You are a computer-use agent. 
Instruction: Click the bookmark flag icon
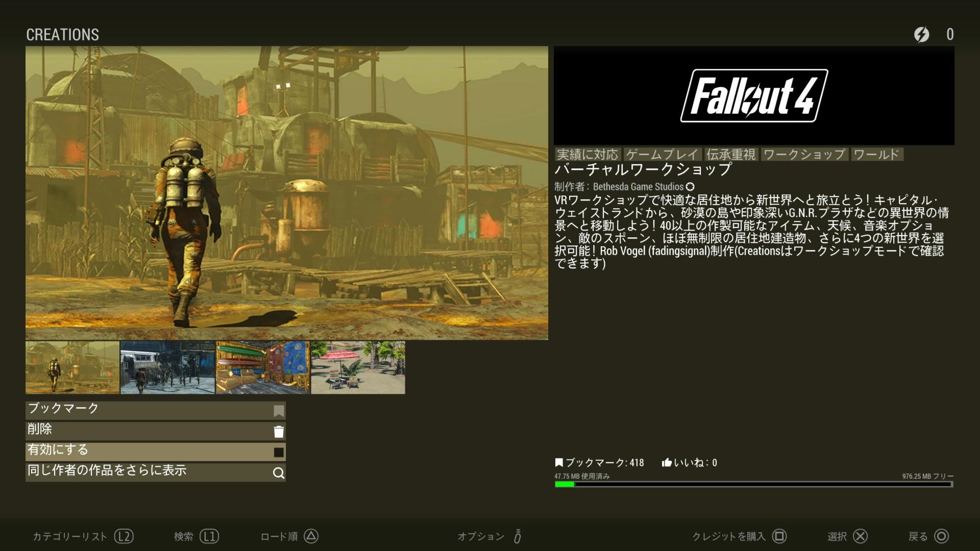click(279, 411)
